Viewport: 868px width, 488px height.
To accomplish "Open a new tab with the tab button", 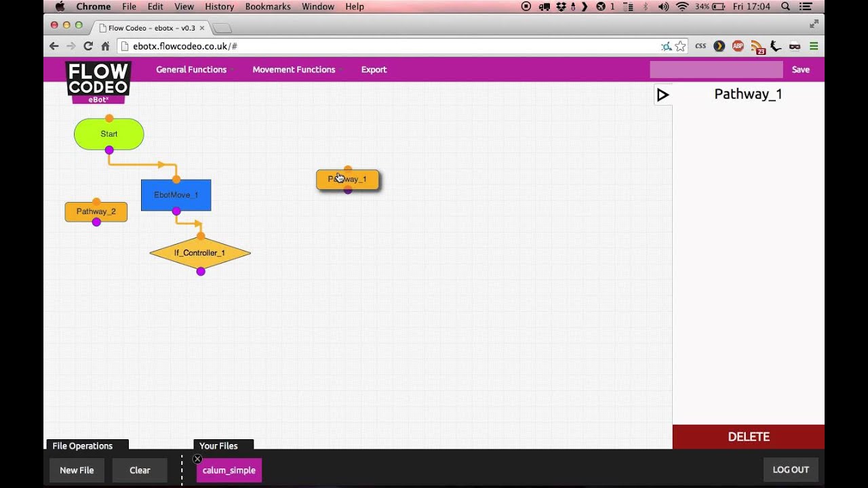I will pyautogui.click(x=222, y=28).
